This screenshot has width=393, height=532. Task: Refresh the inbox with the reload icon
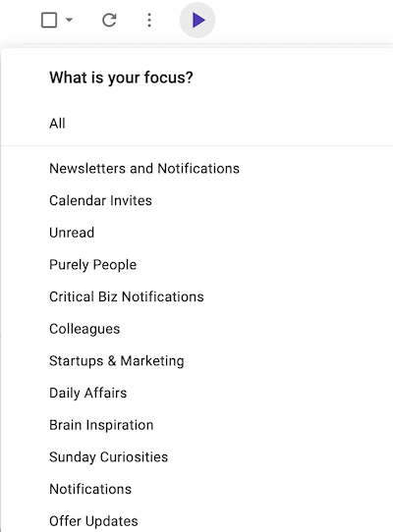[109, 20]
